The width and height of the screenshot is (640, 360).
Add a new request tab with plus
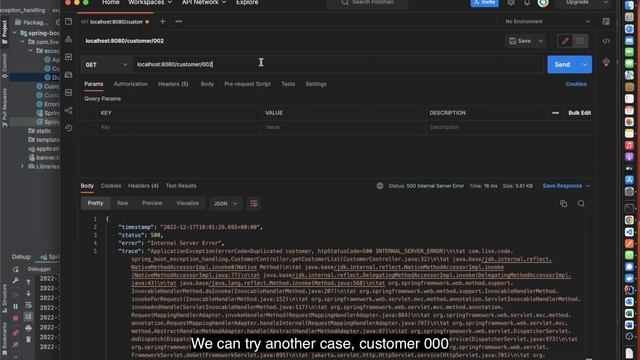coord(162,21)
